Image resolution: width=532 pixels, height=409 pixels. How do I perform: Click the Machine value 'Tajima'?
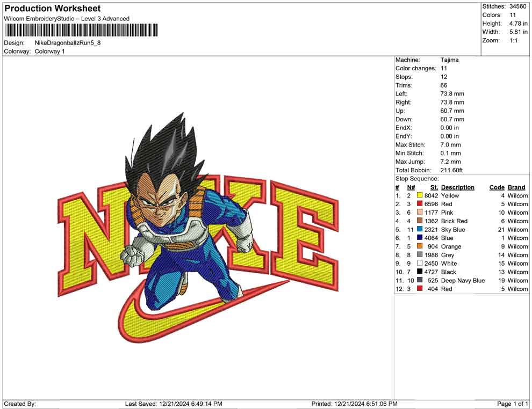pos(450,60)
